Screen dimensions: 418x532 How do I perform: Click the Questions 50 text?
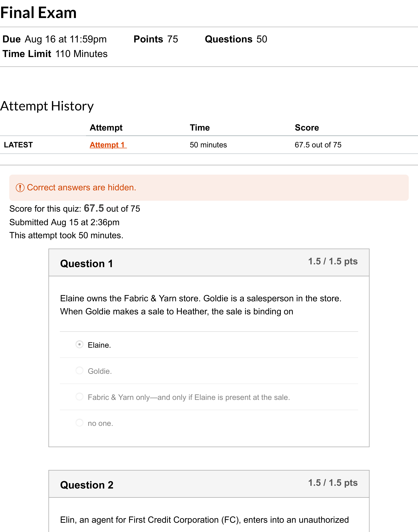click(x=236, y=39)
